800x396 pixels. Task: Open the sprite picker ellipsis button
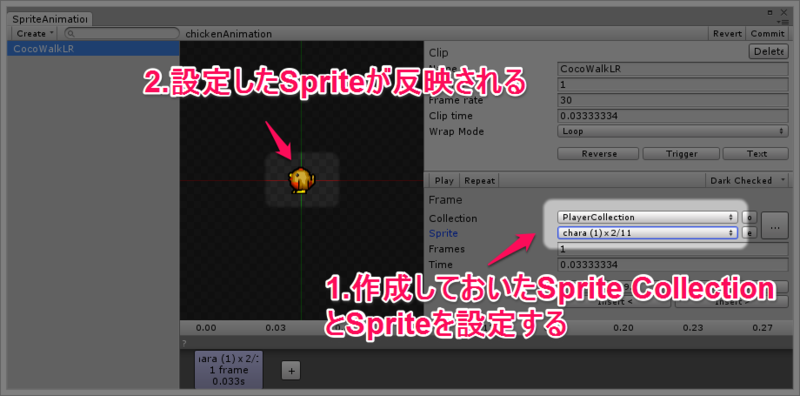pyautogui.click(x=774, y=226)
